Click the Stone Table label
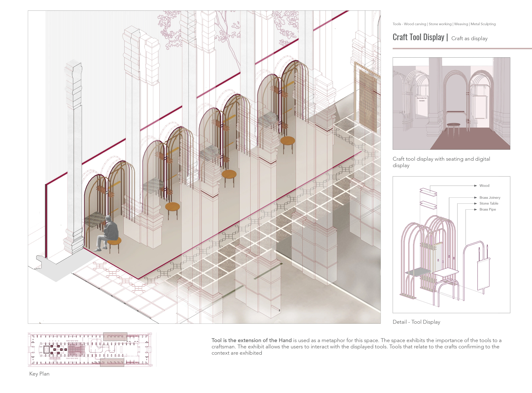Viewport: 532px width, 393px height. pos(489,203)
